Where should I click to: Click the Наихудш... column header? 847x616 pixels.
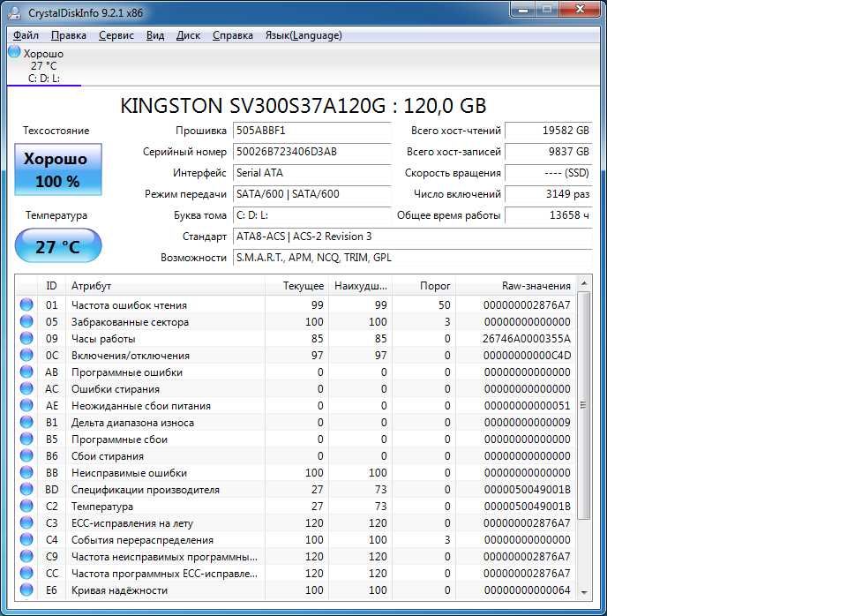(x=360, y=286)
